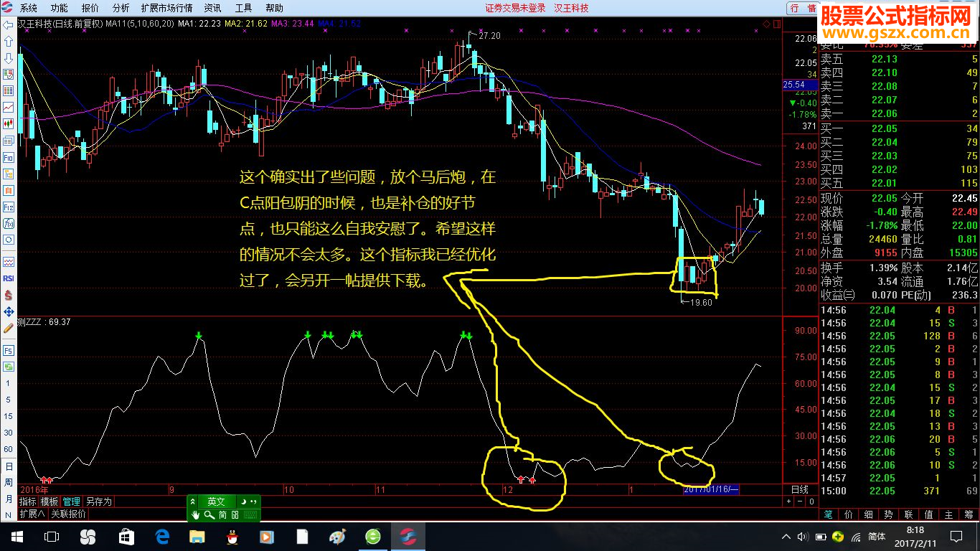Click the plus zoom-in button

[789, 501]
